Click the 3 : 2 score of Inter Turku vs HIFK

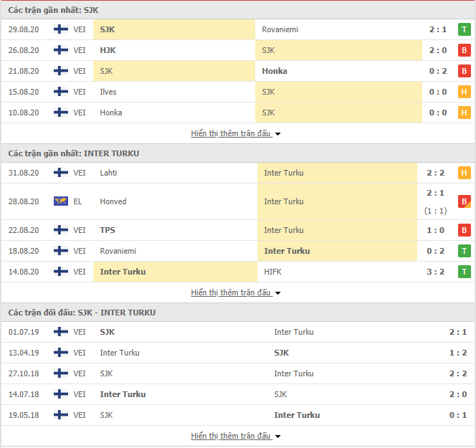click(x=435, y=272)
